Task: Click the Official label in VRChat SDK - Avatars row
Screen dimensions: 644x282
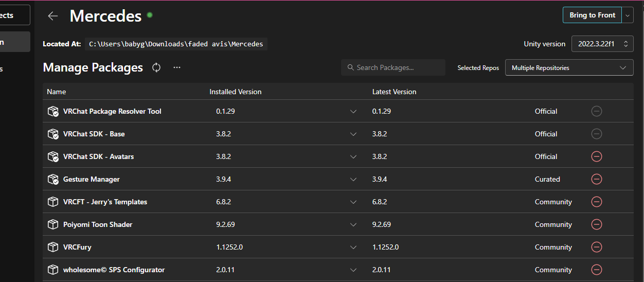Action: (x=546, y=156)
